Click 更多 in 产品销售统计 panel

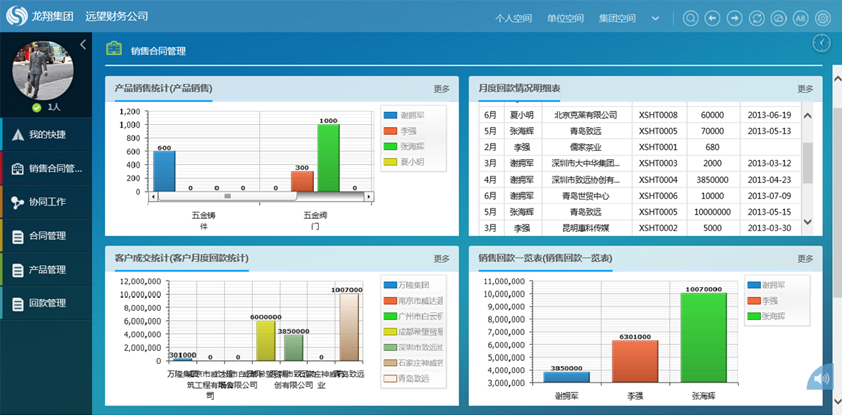(441, 89)
